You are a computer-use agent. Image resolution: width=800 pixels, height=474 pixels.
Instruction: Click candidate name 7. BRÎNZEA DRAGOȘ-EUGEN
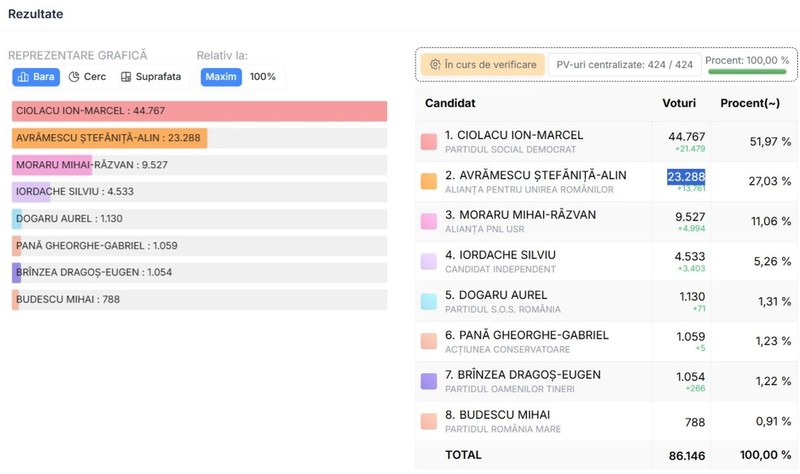tap(523, 375)
